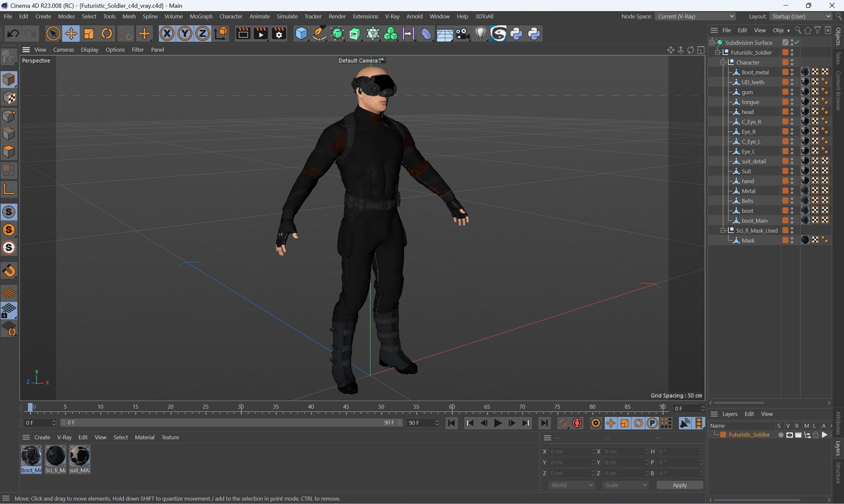Viewport: 844px width, 504px height.
Task: Play the animation forward
Action: (498, 423)
